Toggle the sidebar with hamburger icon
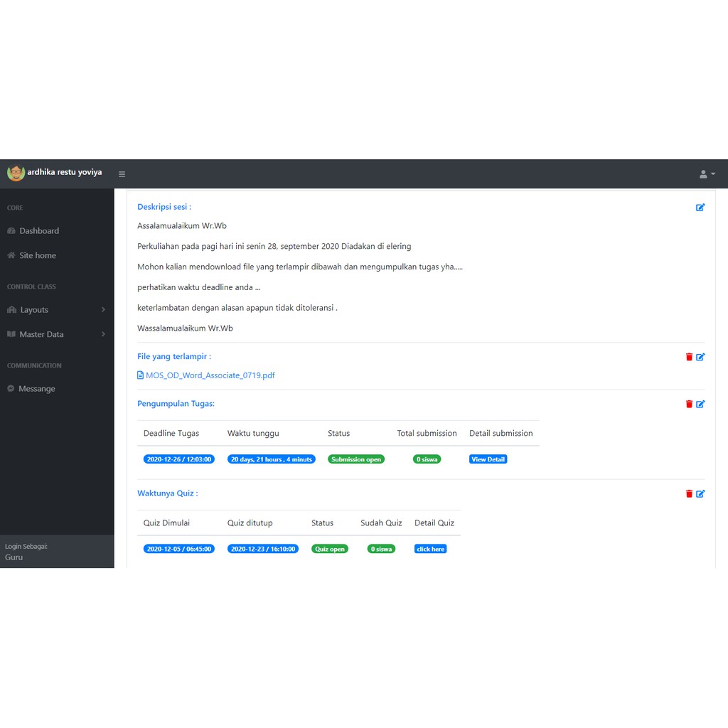This screenshot has height=728, width=728. [122, 174]
